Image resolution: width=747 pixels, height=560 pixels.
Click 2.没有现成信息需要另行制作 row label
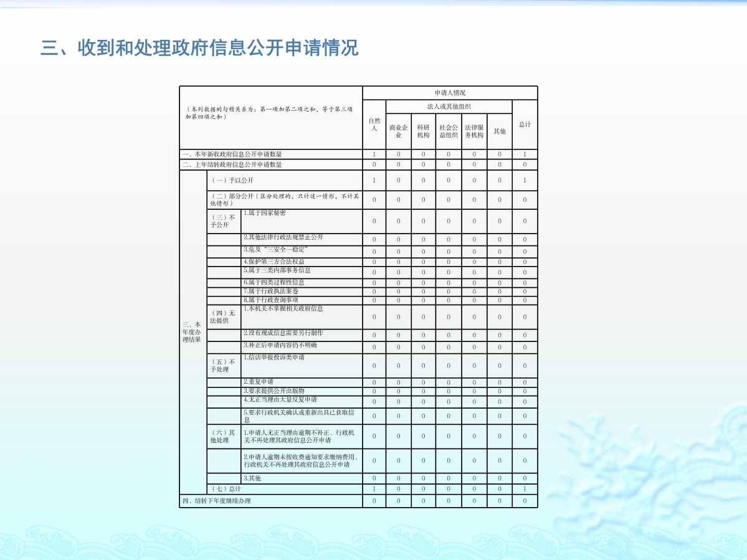(302, 335)
